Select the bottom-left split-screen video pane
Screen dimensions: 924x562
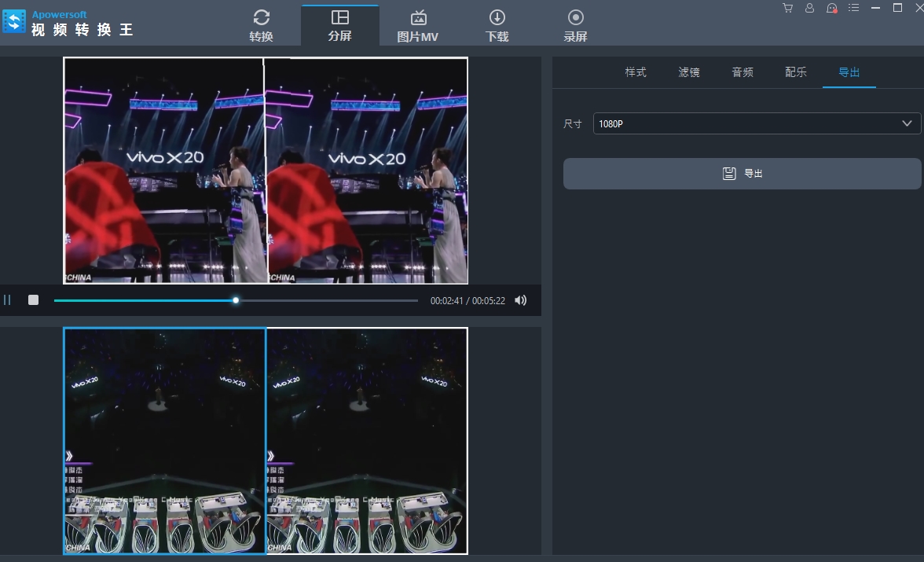click(164, 440)
